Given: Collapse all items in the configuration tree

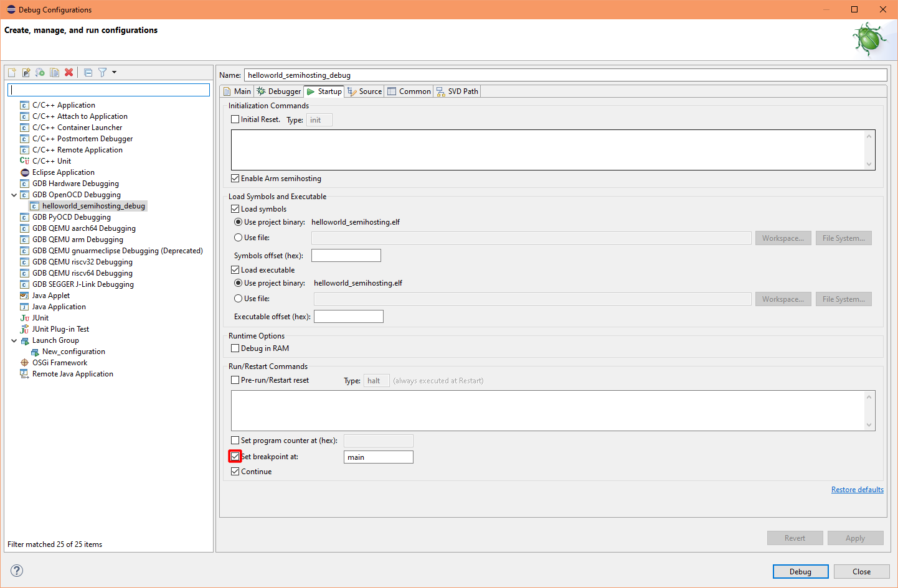Looking at the screenshot, I should (x=88, y=72).
